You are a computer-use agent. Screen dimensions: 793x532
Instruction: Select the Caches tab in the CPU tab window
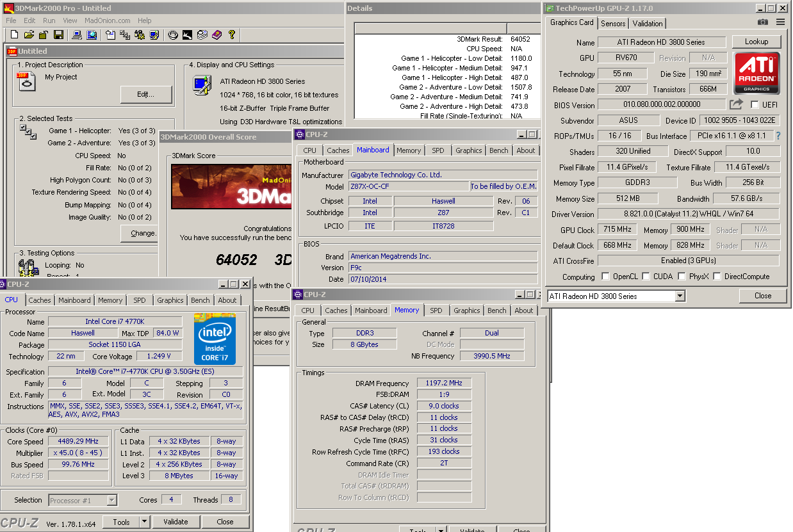(40, 300)
